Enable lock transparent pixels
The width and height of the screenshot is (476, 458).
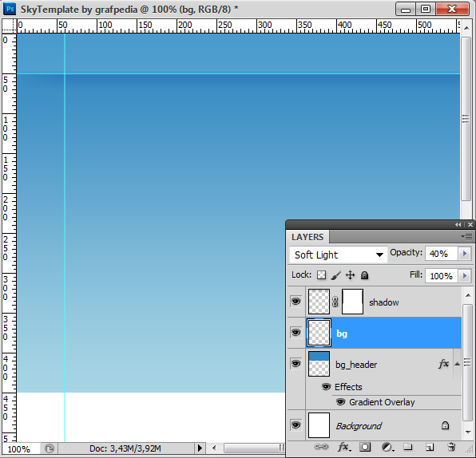click(x=321, y=275)
